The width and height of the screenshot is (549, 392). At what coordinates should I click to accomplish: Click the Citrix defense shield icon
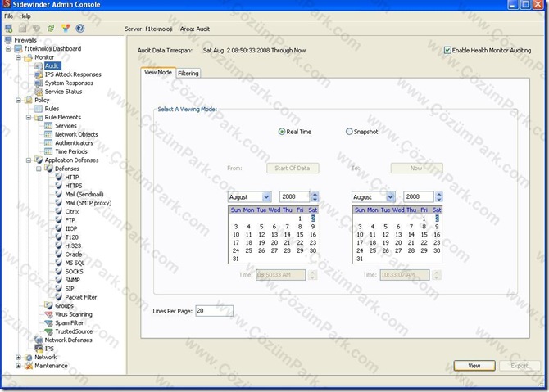coord(59,211)
